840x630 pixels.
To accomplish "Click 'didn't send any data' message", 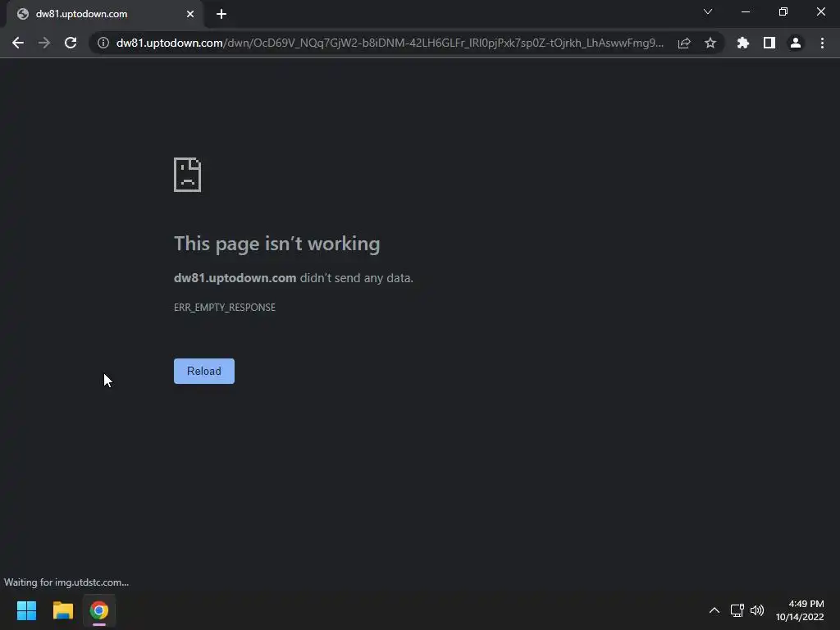I will point(357,278).
